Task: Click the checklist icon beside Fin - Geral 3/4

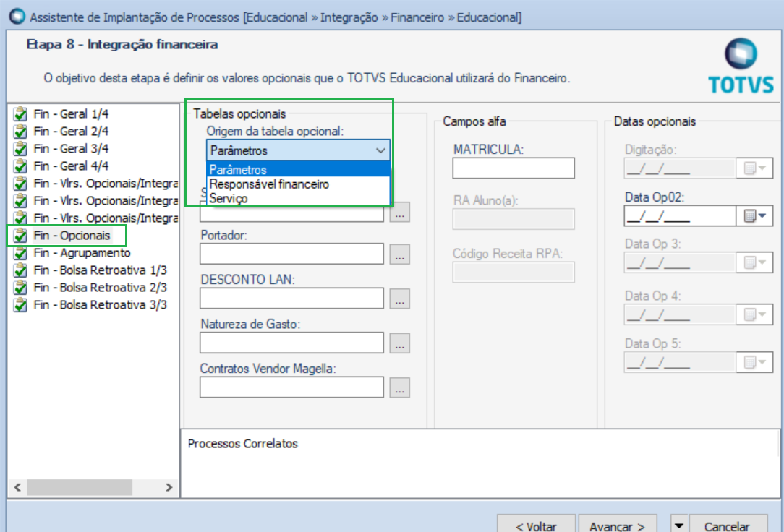Action: (20, 149)
